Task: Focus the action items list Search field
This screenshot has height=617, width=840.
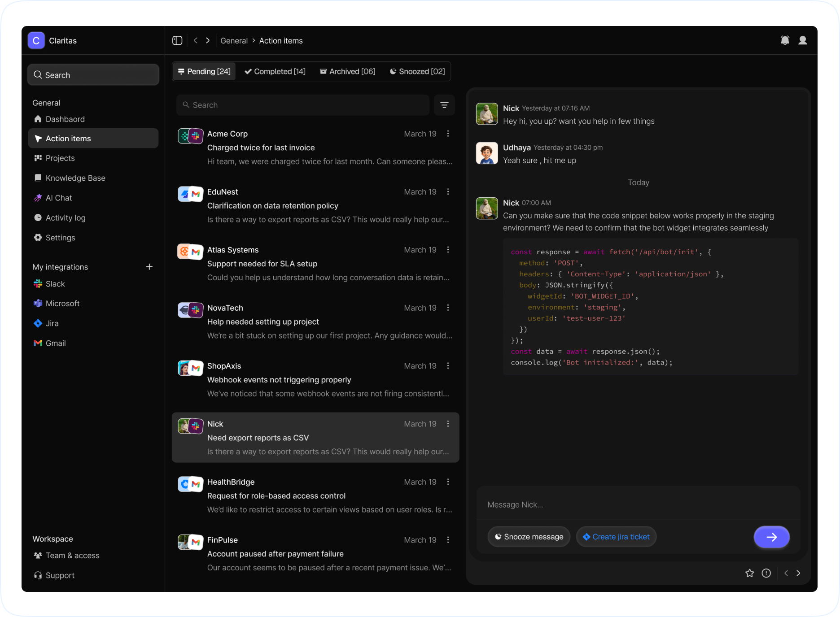Action: point(303,105)
